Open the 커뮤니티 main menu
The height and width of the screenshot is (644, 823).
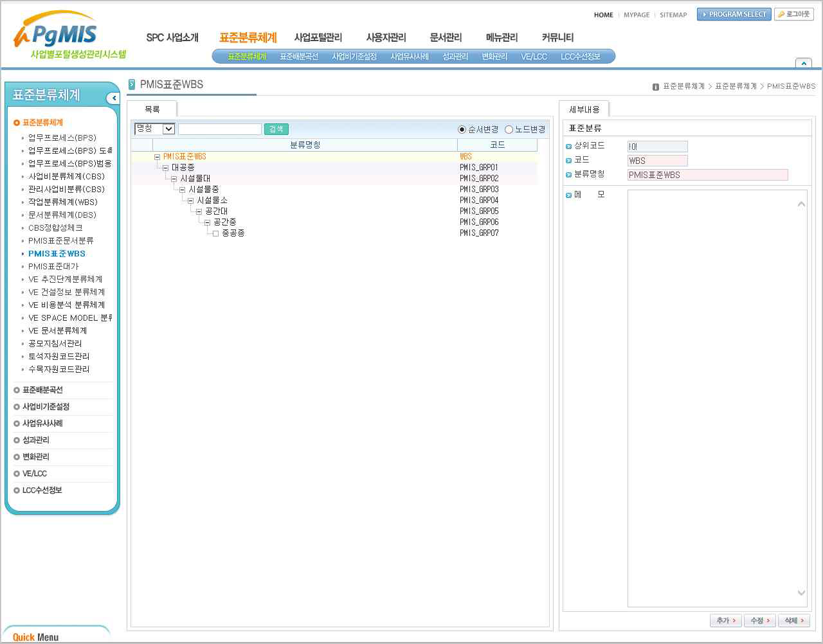[557, 38]
